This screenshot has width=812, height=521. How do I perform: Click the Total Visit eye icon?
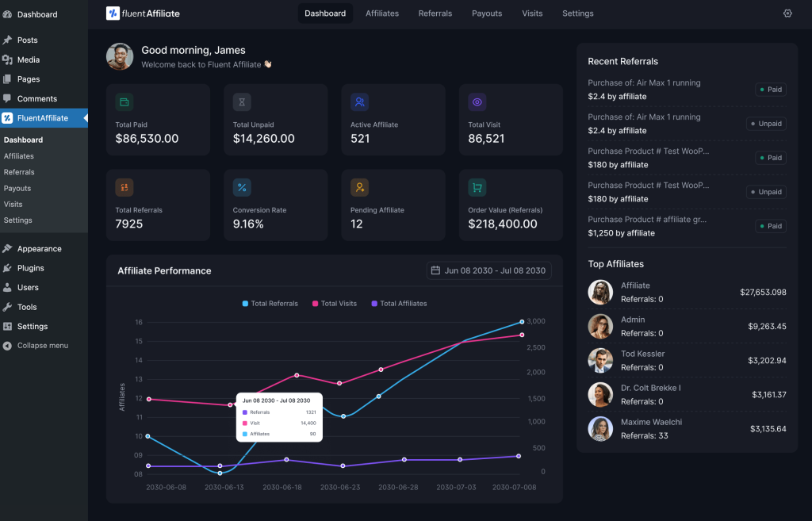[x=477, y=102]
